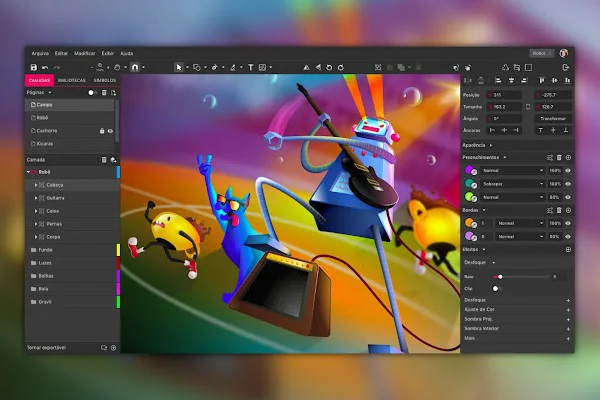The width and height of the screenshot is (600, 400).
Task: Delete fill via Preenchimentos trash
Action: [x=559, y=157]
